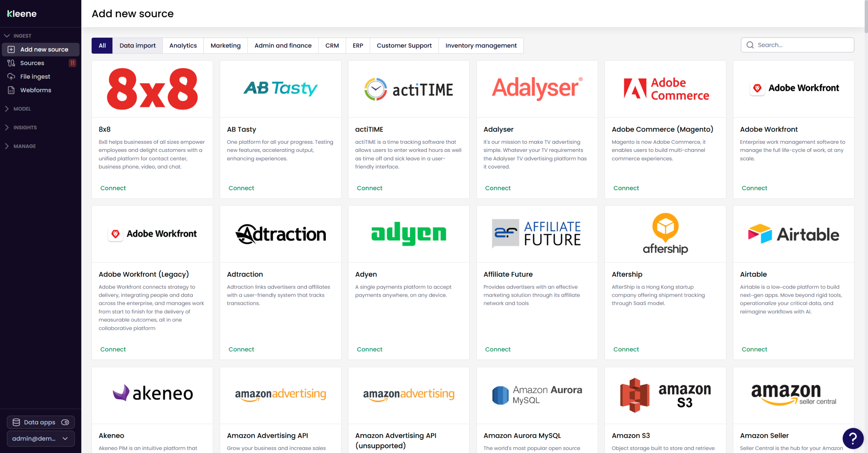
Task: Click the File ingest cloud icon
Action: tap(11, 77)
